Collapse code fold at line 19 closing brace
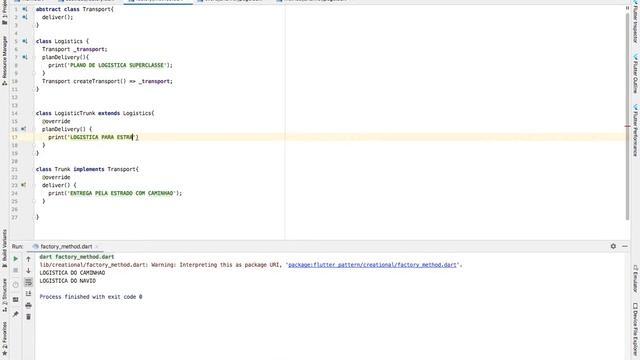 click(x=35, y=153)
